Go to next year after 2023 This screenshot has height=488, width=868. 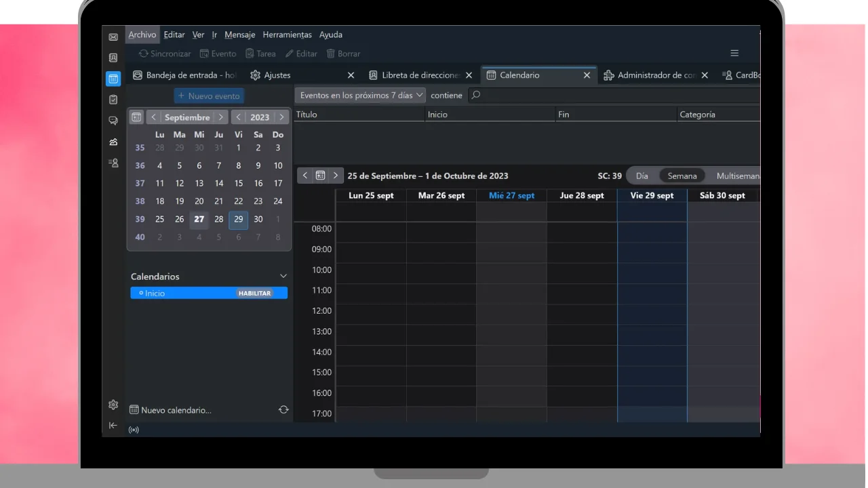(x=281, y=117)
